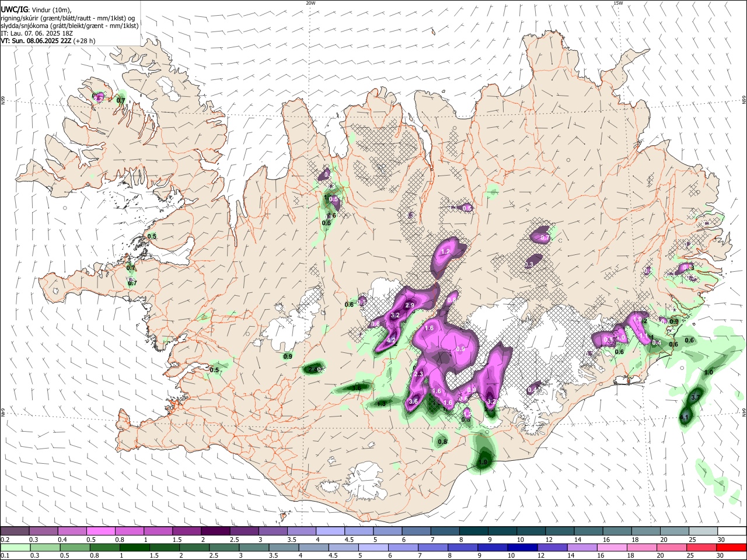Click the 'UWC/IG: Vindur (10m),' title line
The width and height of the screenshot is (747, 560).
click(x=36, y=10)
